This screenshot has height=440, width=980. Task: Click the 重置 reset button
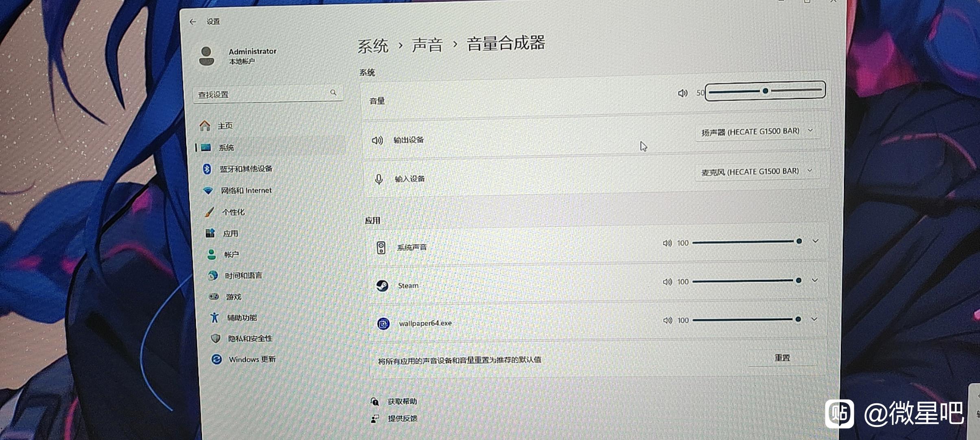coord(782,358)
